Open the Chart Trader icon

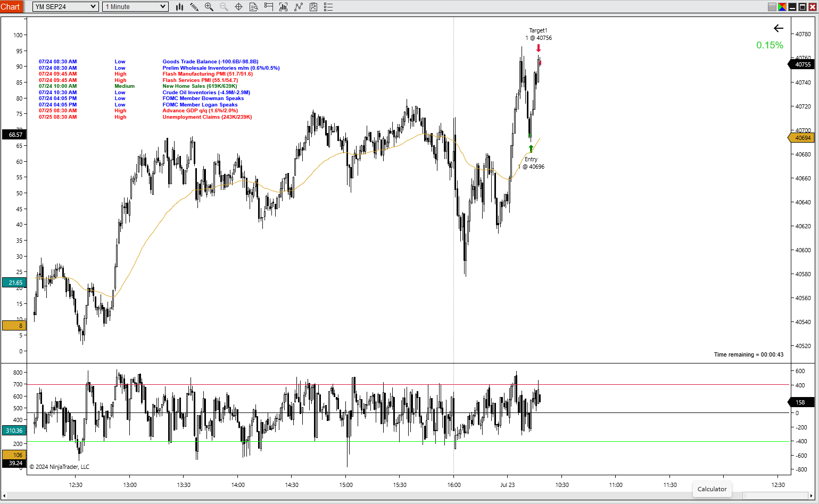pos(269,7)
